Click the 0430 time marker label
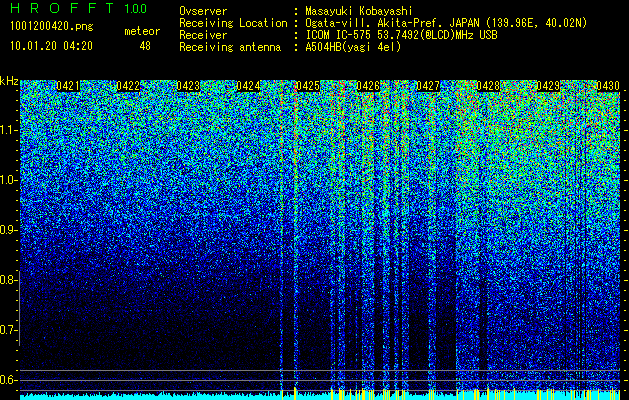629x400 pixels. point(608,86)
